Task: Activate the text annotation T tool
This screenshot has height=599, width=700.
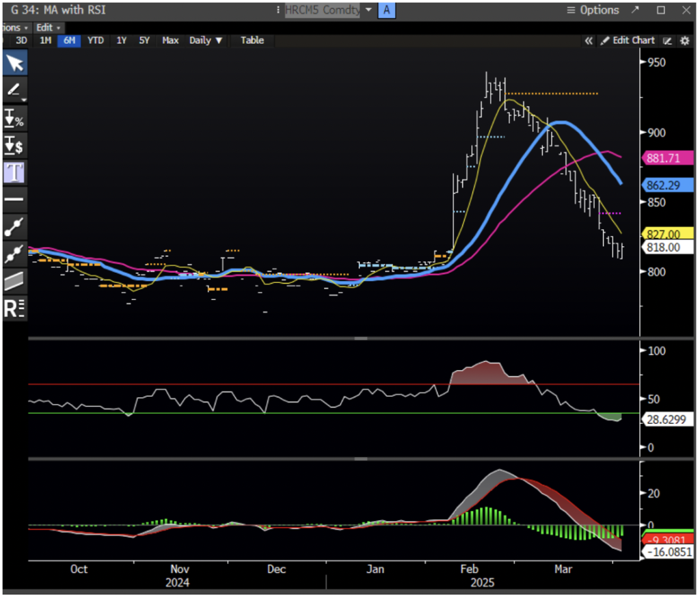Action: click(14, 172)
